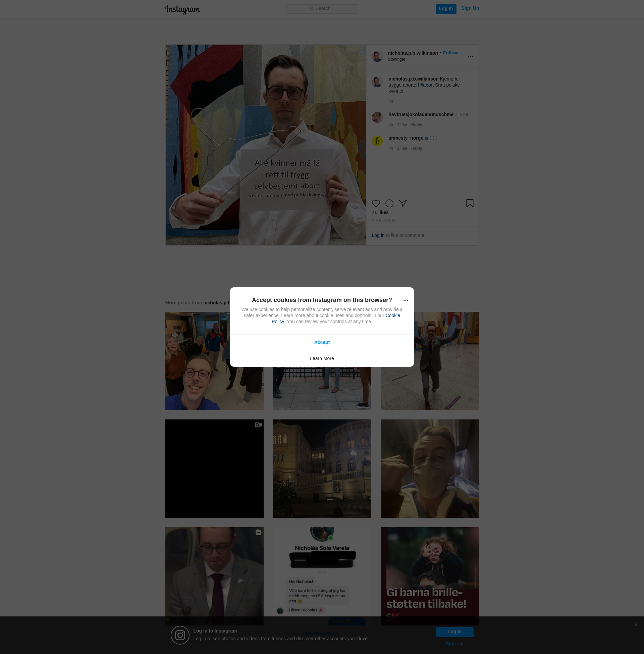Open amnesty_norge avatar icon
The image size is (644, 654).
[x=377, y=141]
